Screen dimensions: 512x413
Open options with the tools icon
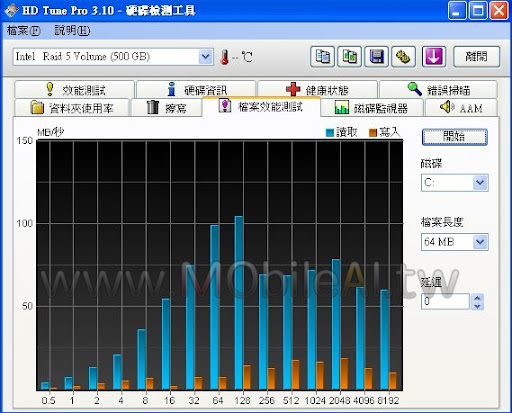(x=403, y=57)
